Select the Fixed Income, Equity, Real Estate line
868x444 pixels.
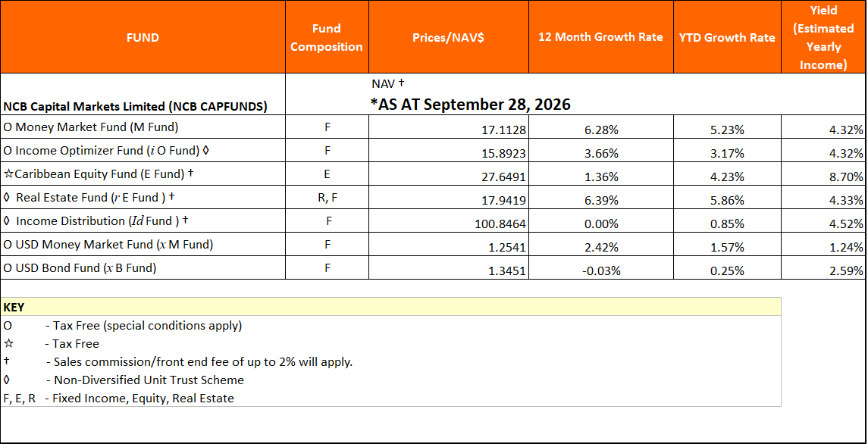pos(118,398)
